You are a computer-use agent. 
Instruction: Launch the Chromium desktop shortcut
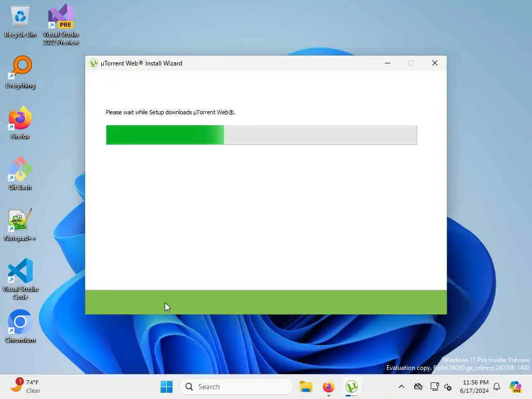coord(20,326)
